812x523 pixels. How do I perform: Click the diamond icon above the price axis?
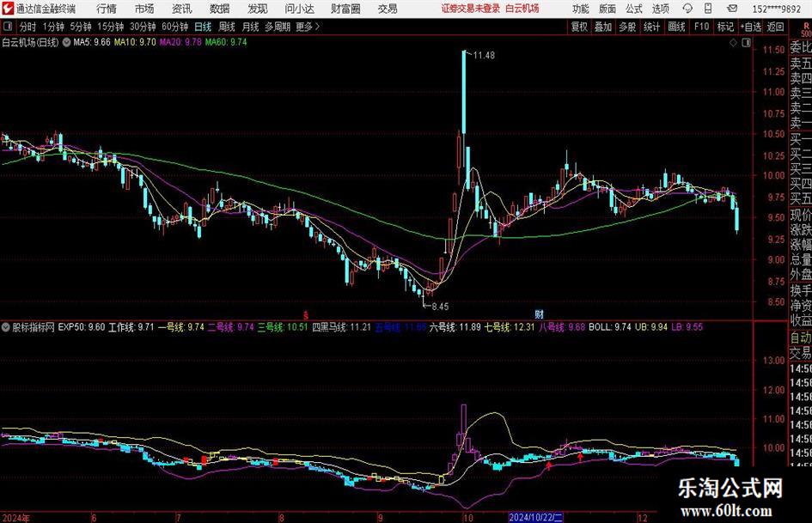coord(733,43)
